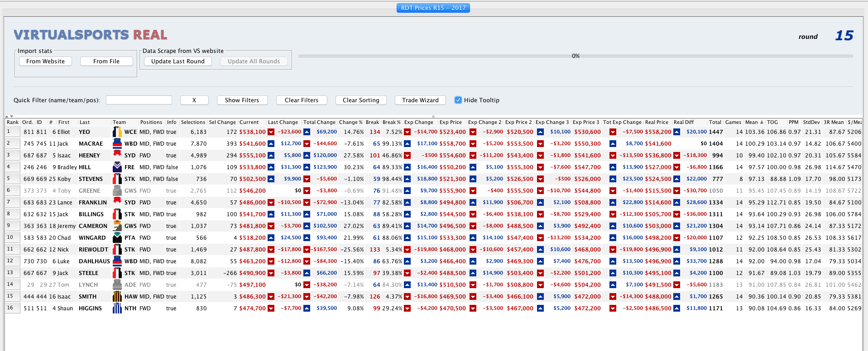The width and height of the screenshot is (868, 351).
Task: Sort by the Real Price column header
Action: (657, 122)
